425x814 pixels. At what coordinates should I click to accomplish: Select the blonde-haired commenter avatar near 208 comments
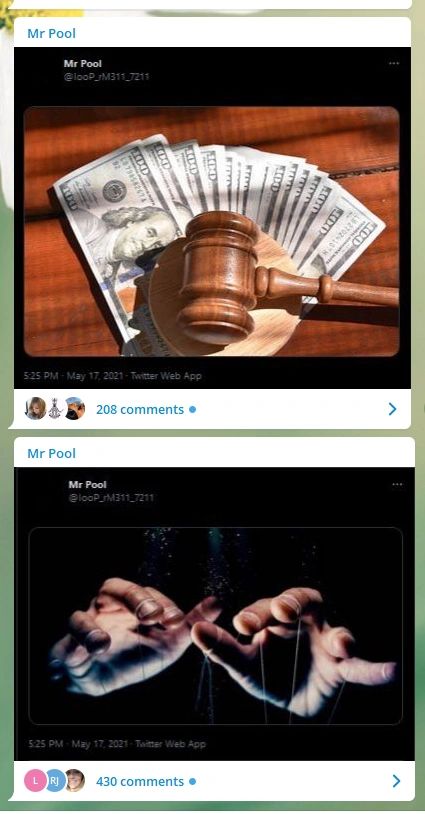point(35,409)
